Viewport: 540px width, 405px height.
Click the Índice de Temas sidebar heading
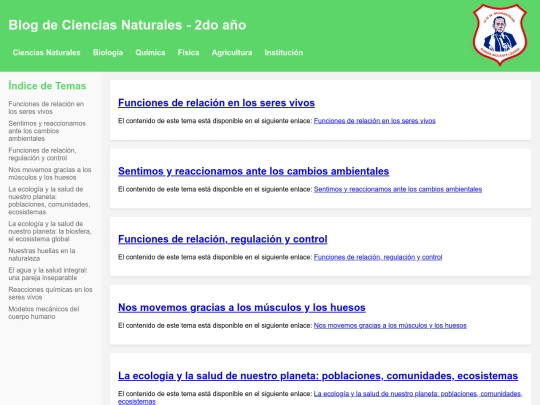click(47, 86)
